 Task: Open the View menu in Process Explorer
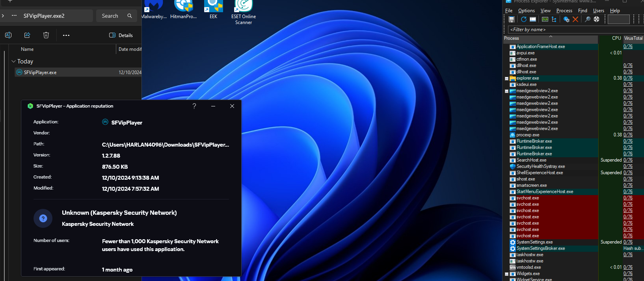pos(545,11)
